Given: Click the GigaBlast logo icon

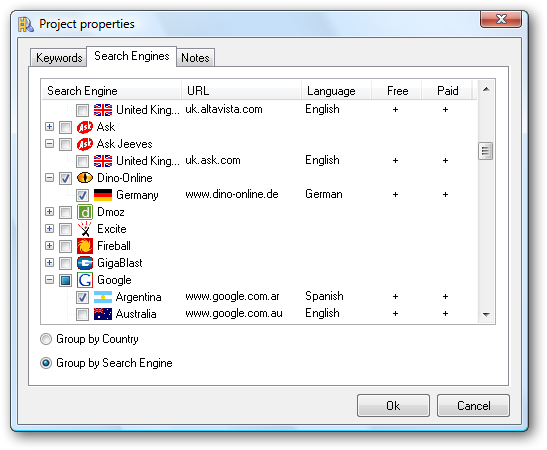Looking at the screenshot, I should tap(85, 263).
